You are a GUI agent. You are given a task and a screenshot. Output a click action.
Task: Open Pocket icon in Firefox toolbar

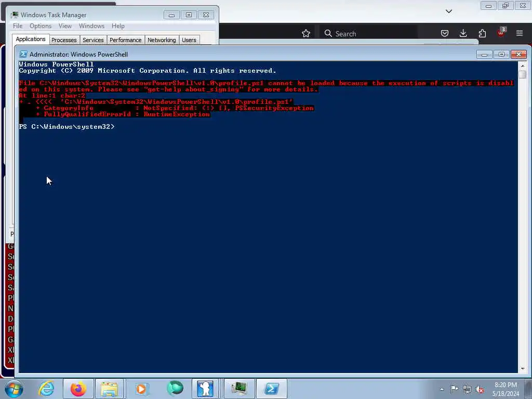pyautogui.click(x=445, y=33)
